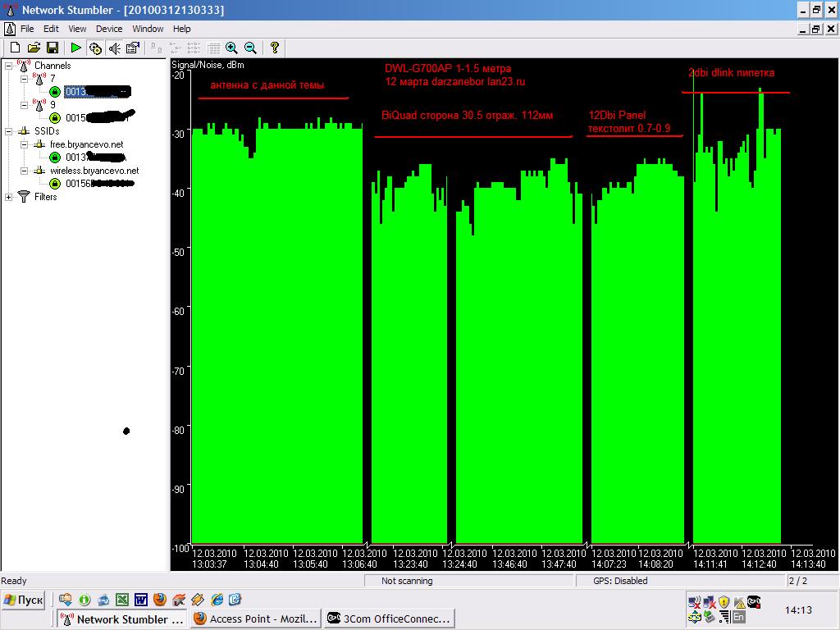The width and height of the screenshot is (840, 630).
Task: Switch to Access Point Mozilla taskbar button
Action: click(254, 619)
